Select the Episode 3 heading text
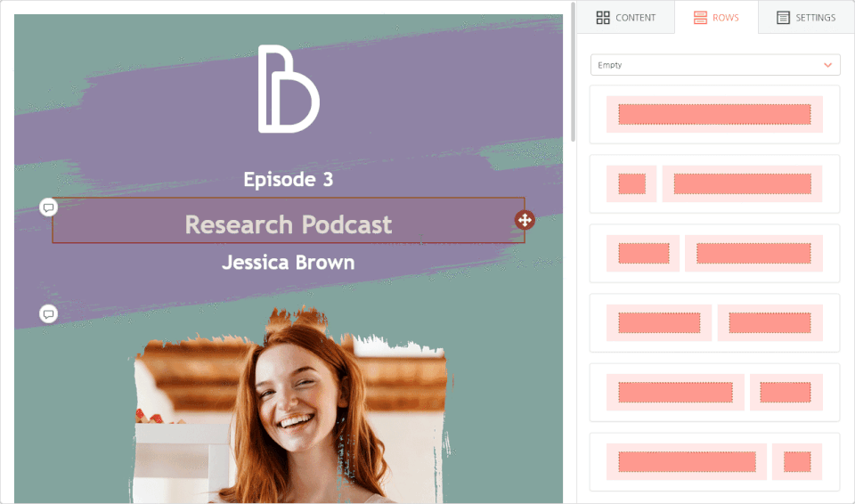 [x=288, y=180]
